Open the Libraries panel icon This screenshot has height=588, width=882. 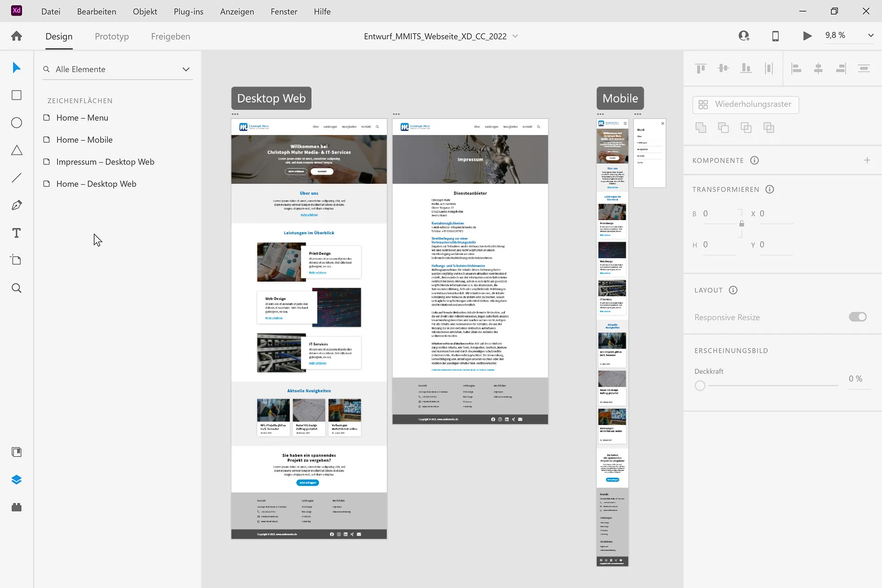pyautogui.click(x=17, y=452)
